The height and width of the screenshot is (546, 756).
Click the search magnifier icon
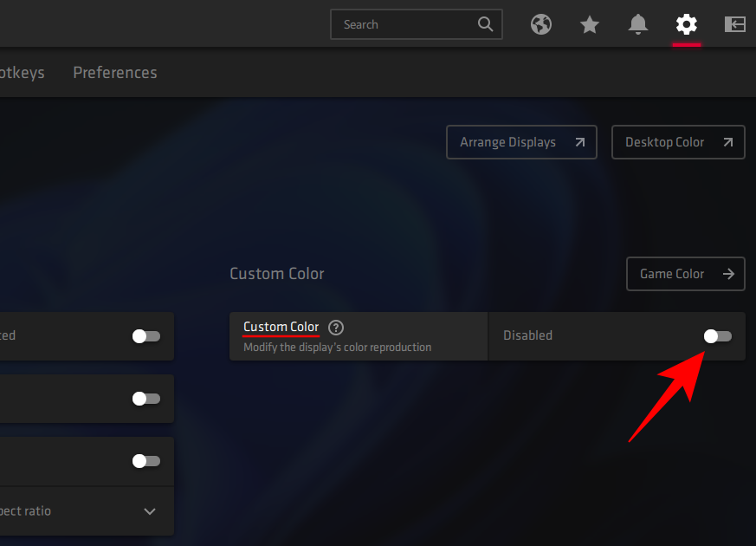click(485, 24)
